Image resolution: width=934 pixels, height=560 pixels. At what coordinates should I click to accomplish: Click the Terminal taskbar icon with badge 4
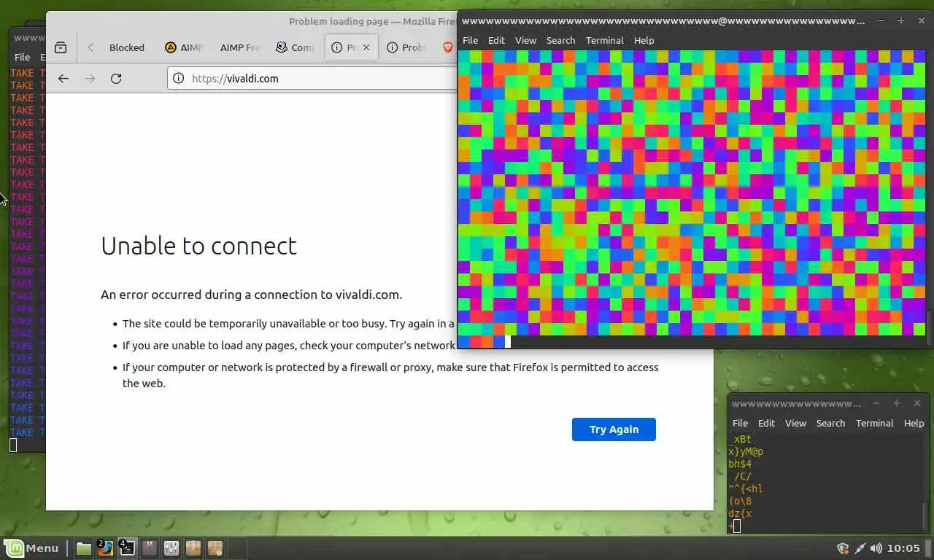(x=127, y=548)
